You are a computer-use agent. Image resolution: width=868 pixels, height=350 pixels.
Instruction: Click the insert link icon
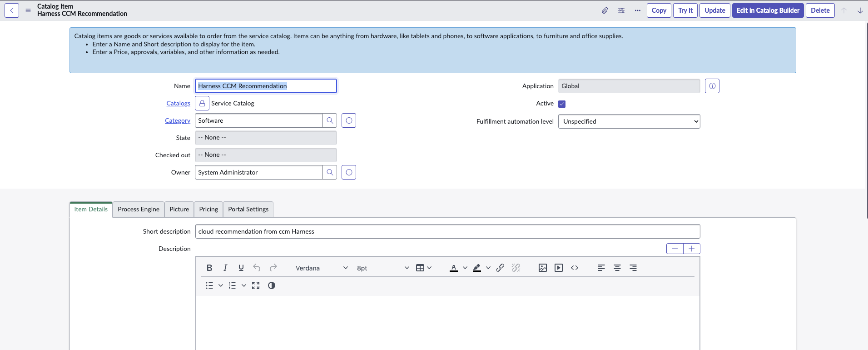point(500,268)
